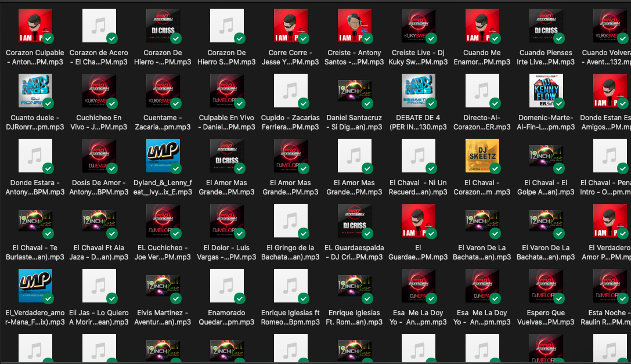Click green sync checkmark on Enamorado Quedar file
Screen dimensions: 631x364
(x=239, y=298)
